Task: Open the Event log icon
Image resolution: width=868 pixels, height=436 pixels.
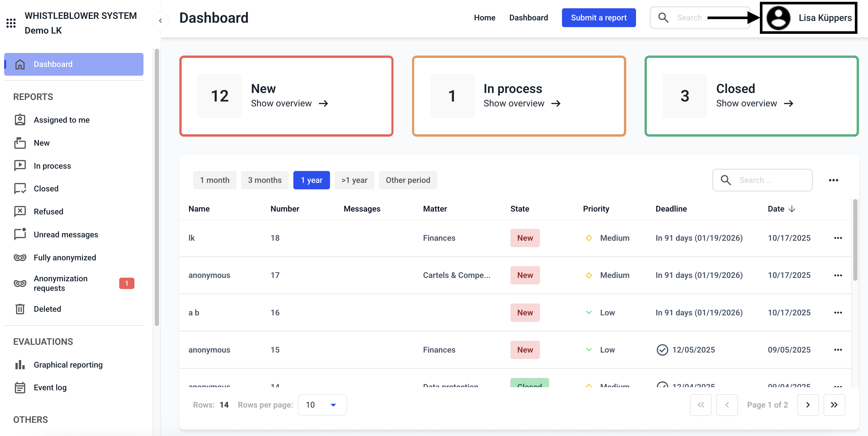Action: (x=20, y=388)
